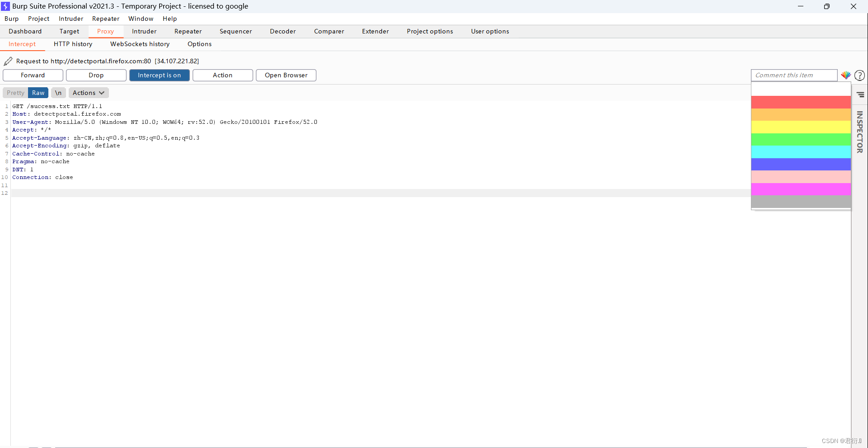This screenshot has width=868, height=448.
Task: Click the Comment this item field
Action: click(x=794, y=75)
